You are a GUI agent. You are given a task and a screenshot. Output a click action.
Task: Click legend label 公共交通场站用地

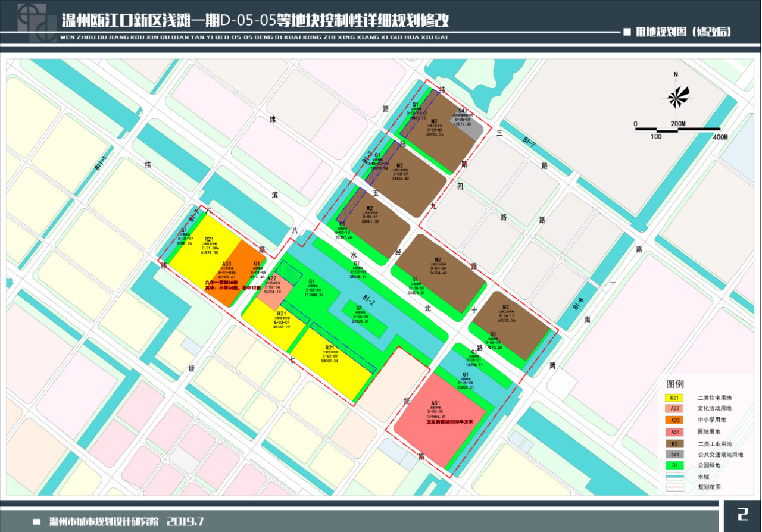click(x=720, y=455)
